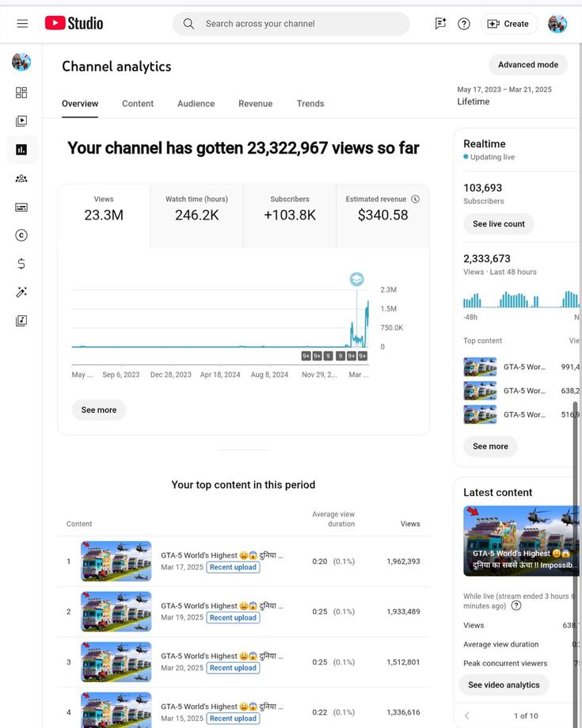Switch to the Revenue tab

click(x=255, y=104)
